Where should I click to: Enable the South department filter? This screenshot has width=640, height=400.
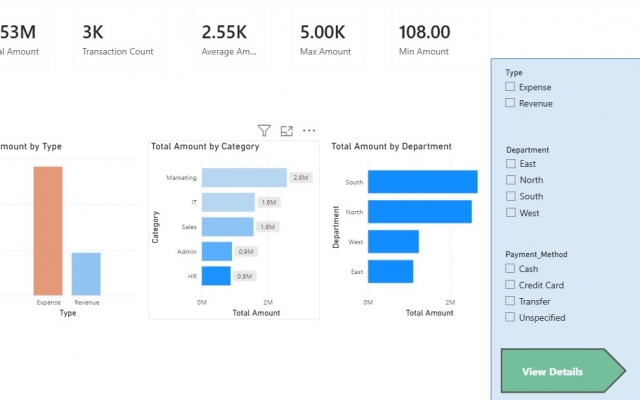[x=511, y=196]
